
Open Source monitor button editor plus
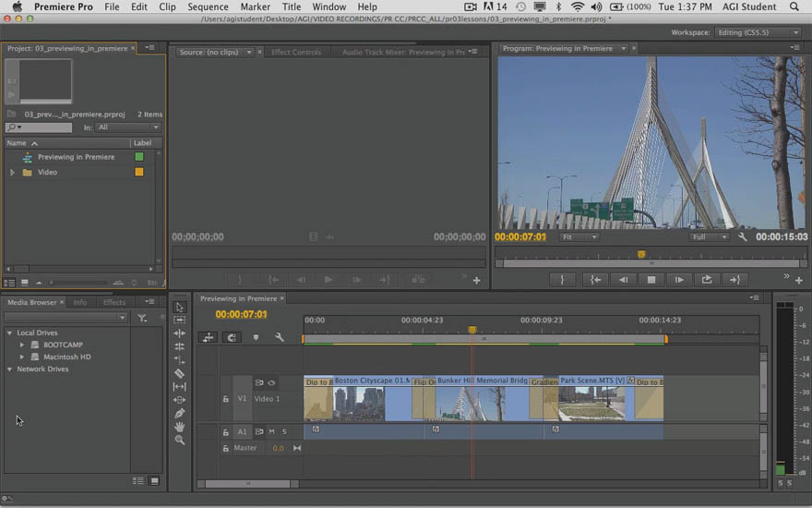[476, 281]
